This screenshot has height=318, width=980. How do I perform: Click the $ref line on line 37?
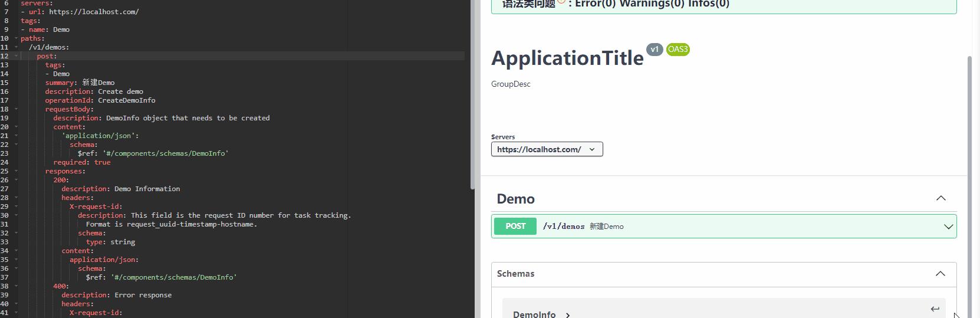click(x=162, y=277)
